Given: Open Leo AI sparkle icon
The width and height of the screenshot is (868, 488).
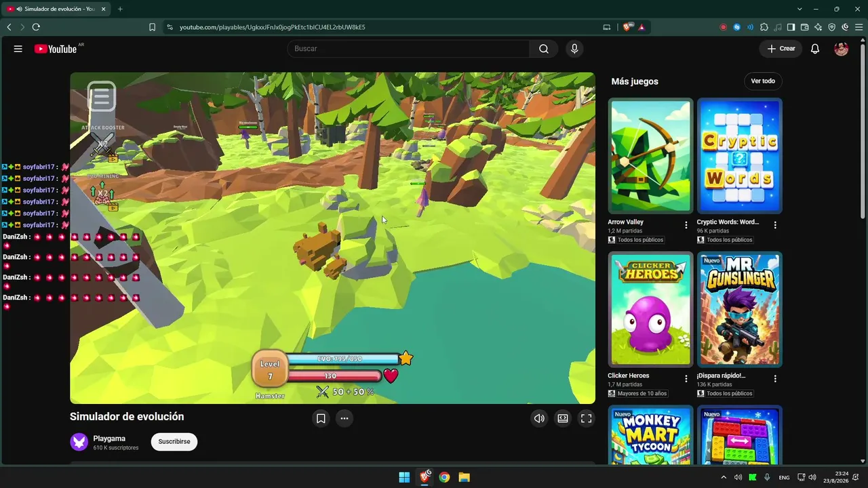Looking at the screenshot, I should coord(818,27).
